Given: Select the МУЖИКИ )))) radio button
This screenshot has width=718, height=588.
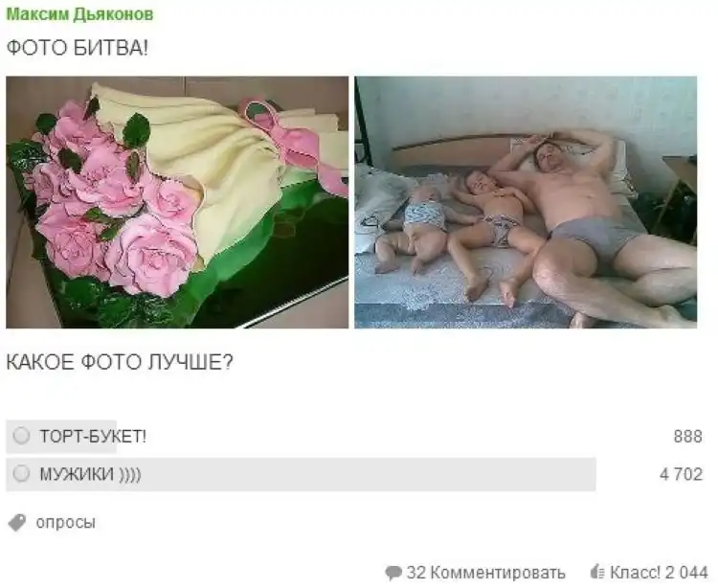Looking at the screenshot, I should coord(21,473).
